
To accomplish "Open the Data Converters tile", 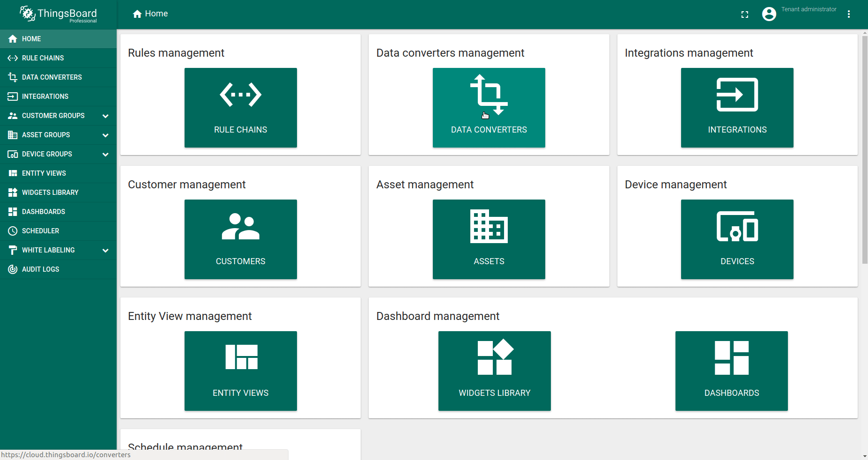I will coord(489,108).
